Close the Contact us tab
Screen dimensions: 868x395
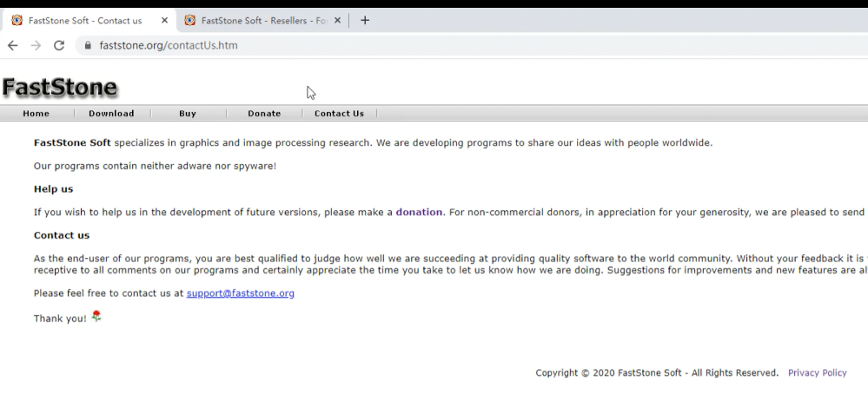(x=164, y=20)
